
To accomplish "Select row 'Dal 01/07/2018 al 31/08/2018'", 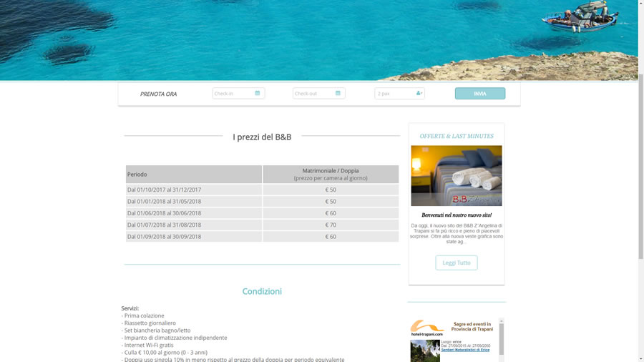I will (x=262, y=225).
